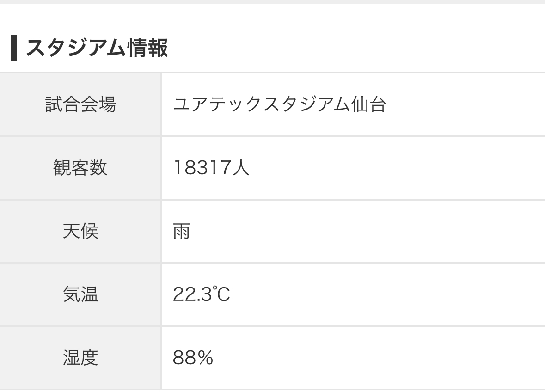Click the 雨 weather value

(x=181, y=231)
